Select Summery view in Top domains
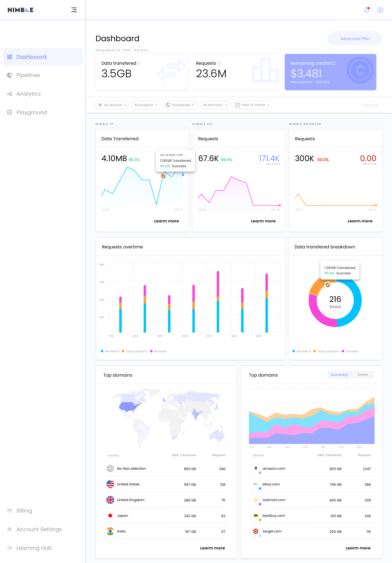Screen dimensions: 392x563 [339, 375]
